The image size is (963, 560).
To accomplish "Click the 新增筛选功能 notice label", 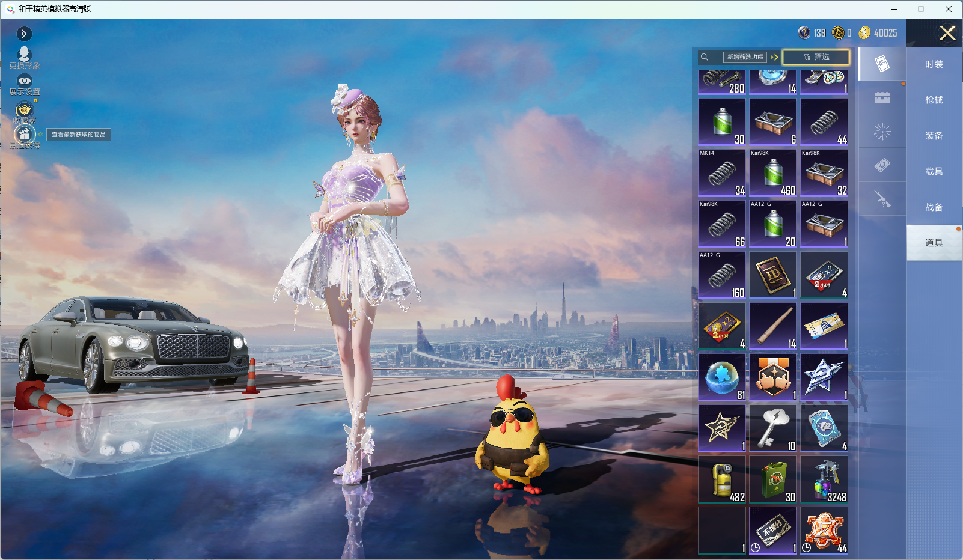I will (x=745, y=57).
